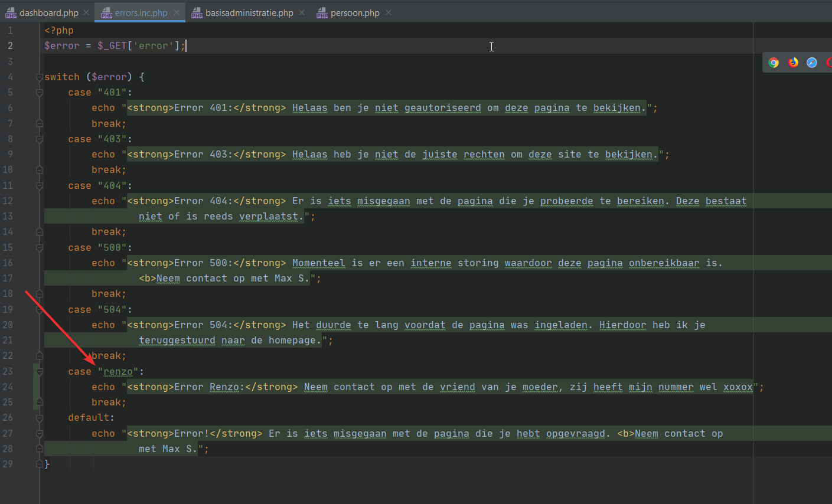Image resolution: width=832 pixels, height=504 pixels.
Task: Close the basisadministratie.php tab
Action: 302,12
